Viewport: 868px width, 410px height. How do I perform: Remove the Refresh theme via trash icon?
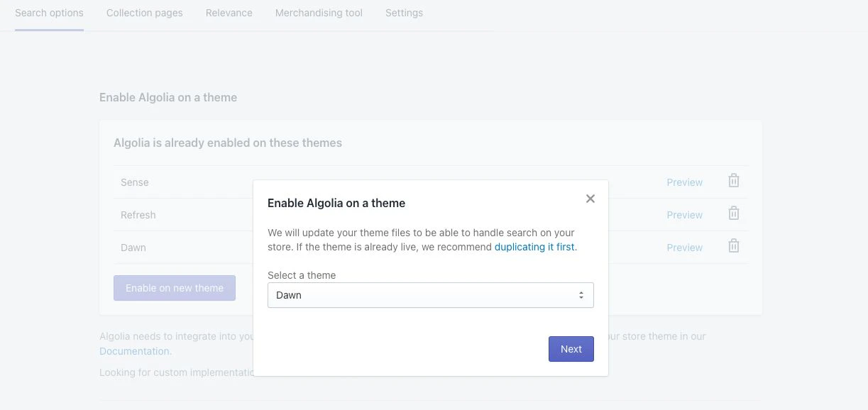click(733, 214)
